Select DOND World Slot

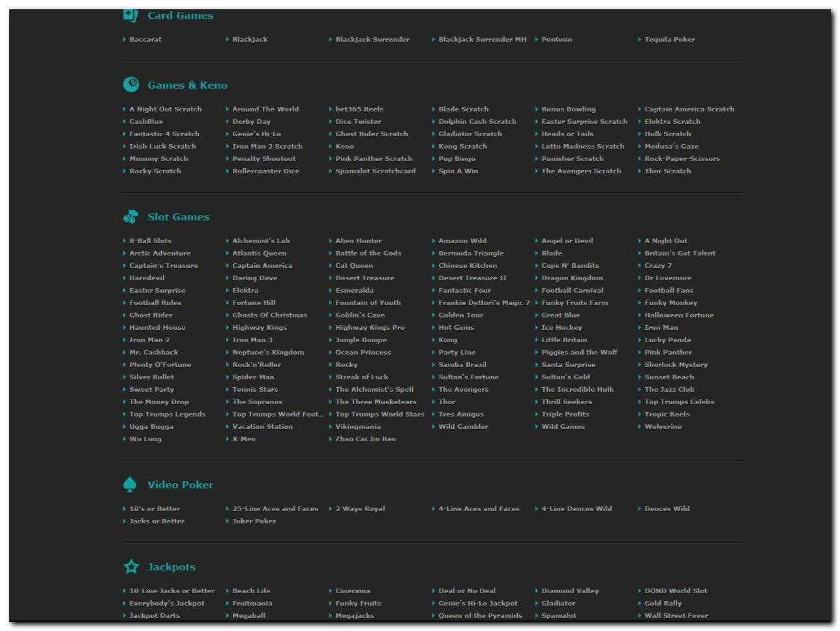676,591
